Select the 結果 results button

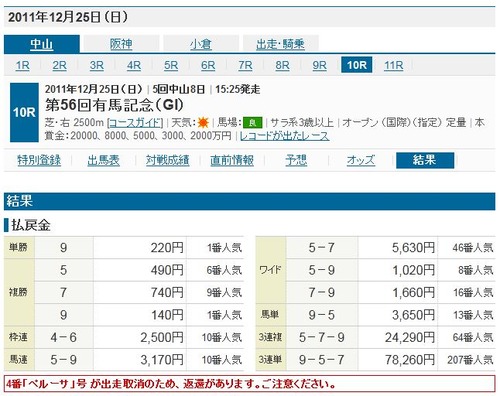[425, 160]
